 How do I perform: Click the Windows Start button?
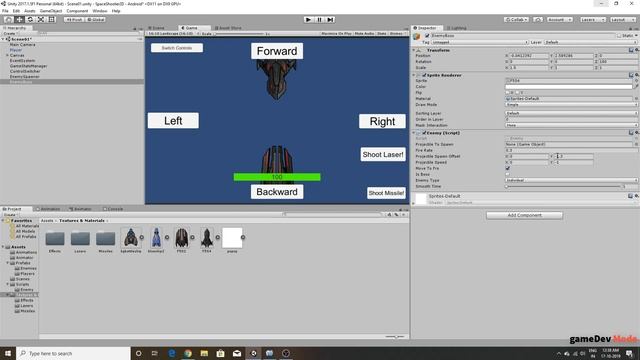point(8,353)
